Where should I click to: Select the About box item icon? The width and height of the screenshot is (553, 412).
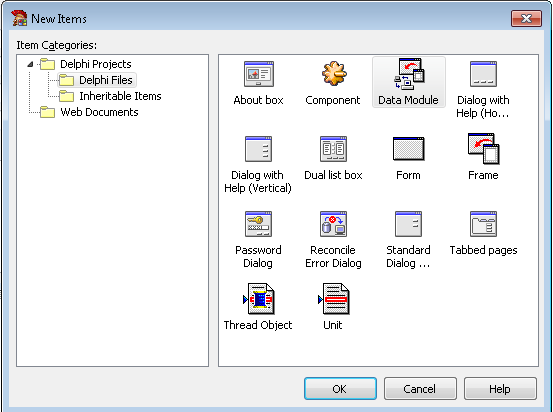pos(259,74)
